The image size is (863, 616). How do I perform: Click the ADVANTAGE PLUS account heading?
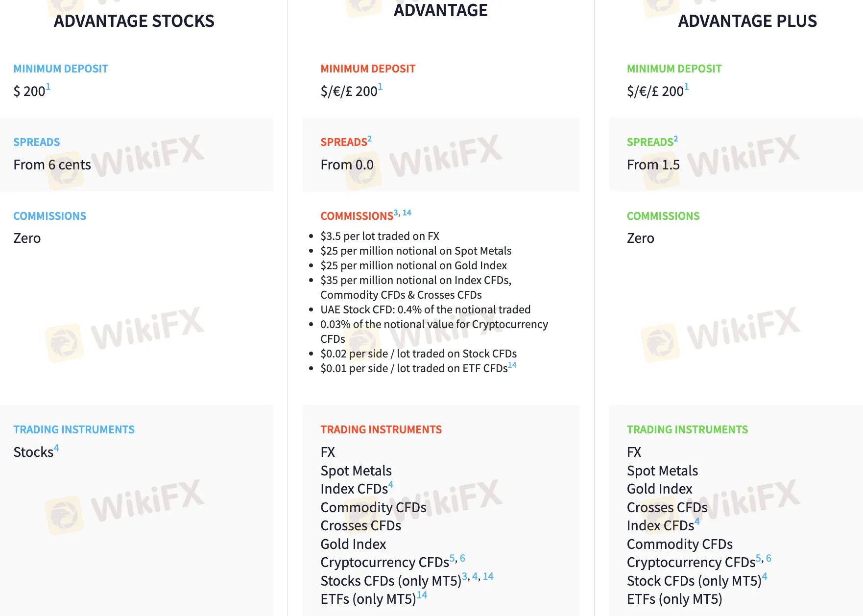747,21
